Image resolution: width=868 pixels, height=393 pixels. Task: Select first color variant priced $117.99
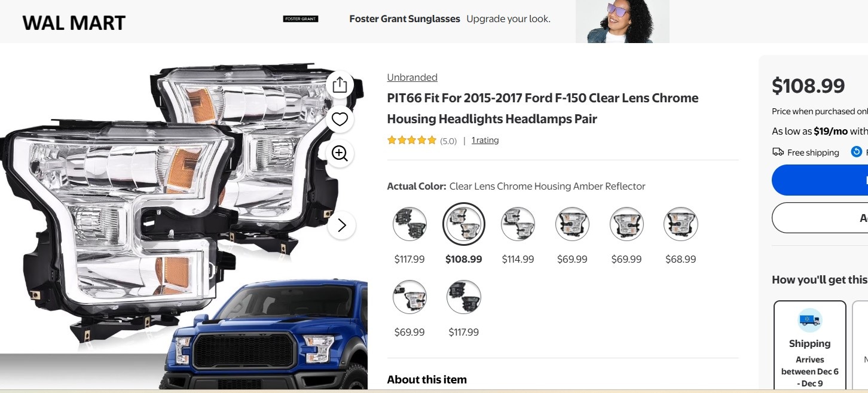tap(409, 224)
